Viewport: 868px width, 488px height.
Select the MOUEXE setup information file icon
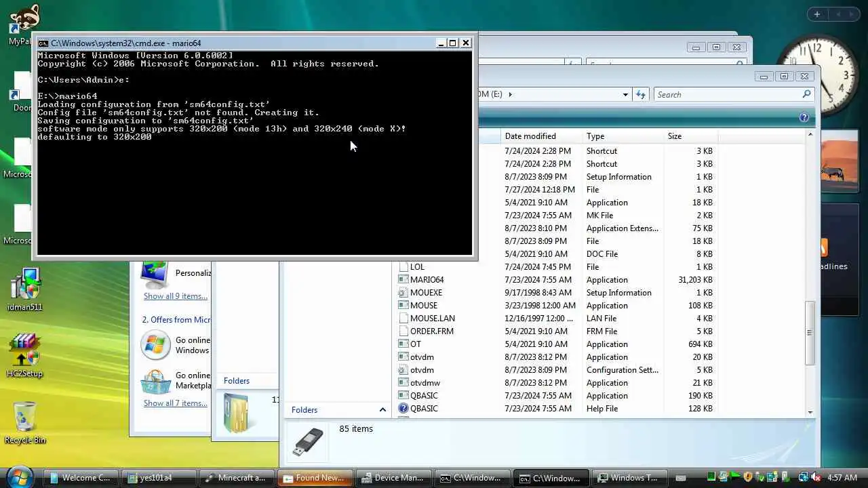[x=403, y=292]
